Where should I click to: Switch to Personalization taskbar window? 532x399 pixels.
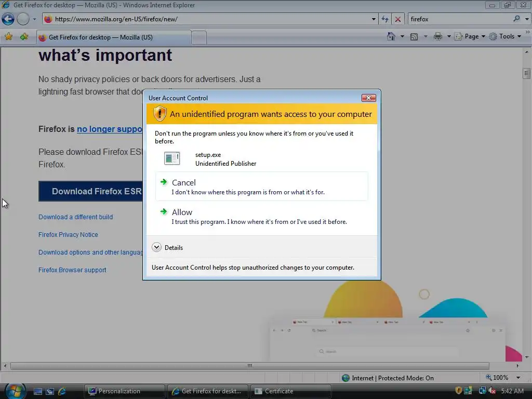(125, 391)
